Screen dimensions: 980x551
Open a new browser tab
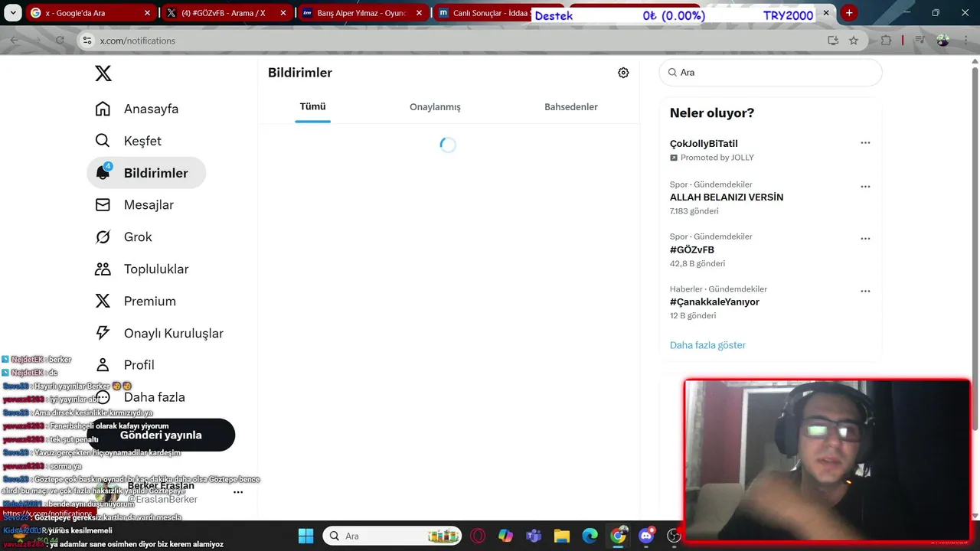pyautogui.click(x=849, y=13)
